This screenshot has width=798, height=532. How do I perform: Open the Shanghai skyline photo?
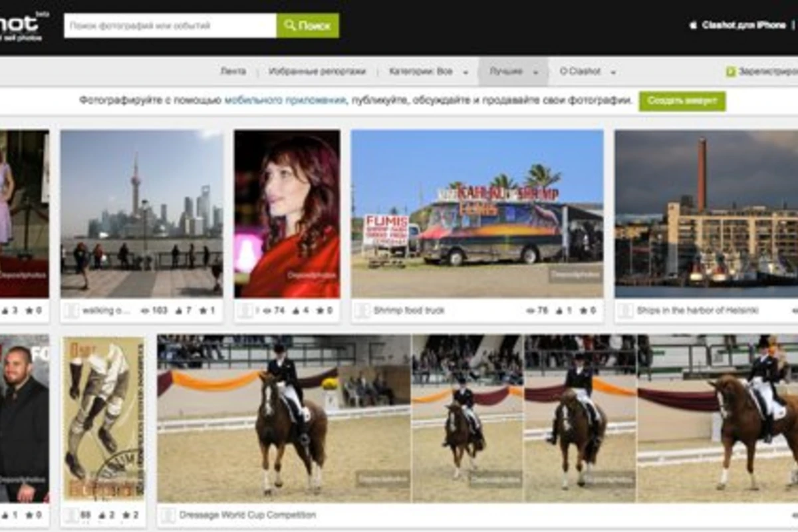click(x=142, y=214)
